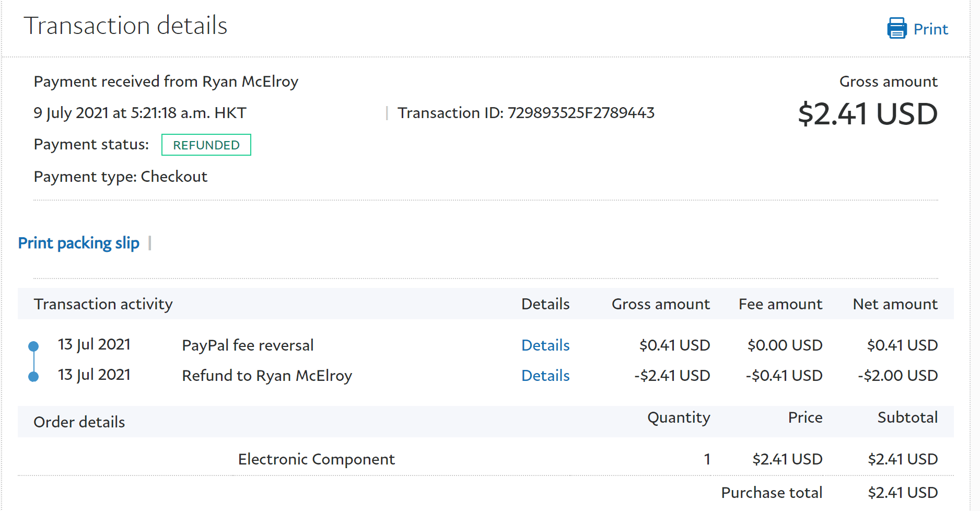This screenshot has width=980, height=511.
Task: Click the Payment type: Checkout line
Action: click(x=121, y=177)
